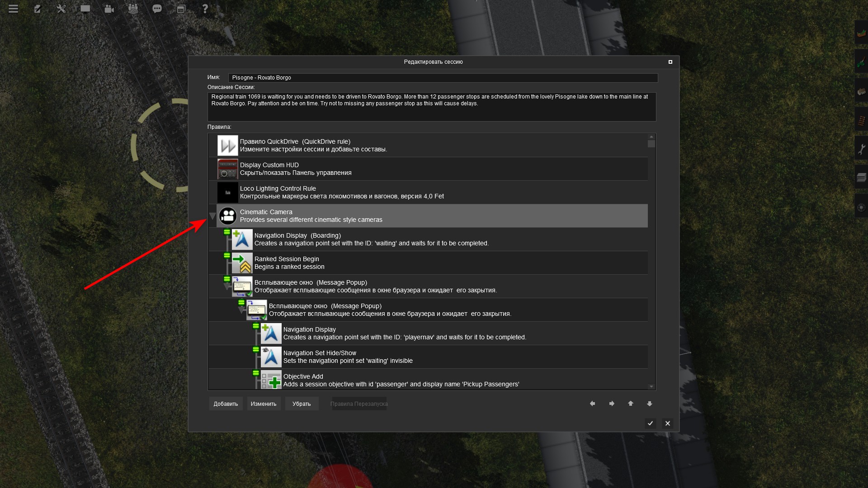
Task: Collapse the nested second Message Popup rule
Action: (241, 310)
